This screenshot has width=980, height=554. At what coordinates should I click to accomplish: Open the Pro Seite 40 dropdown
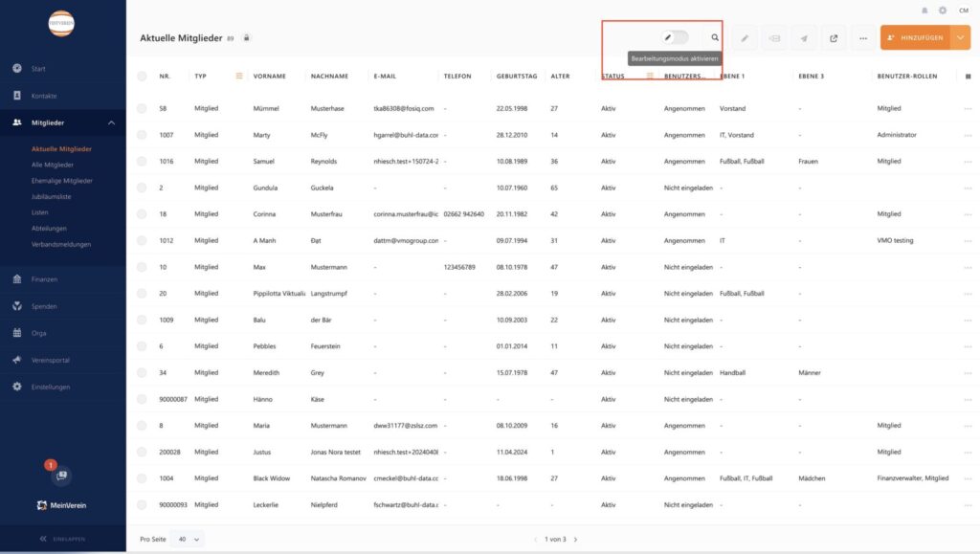tap(188, 540)
